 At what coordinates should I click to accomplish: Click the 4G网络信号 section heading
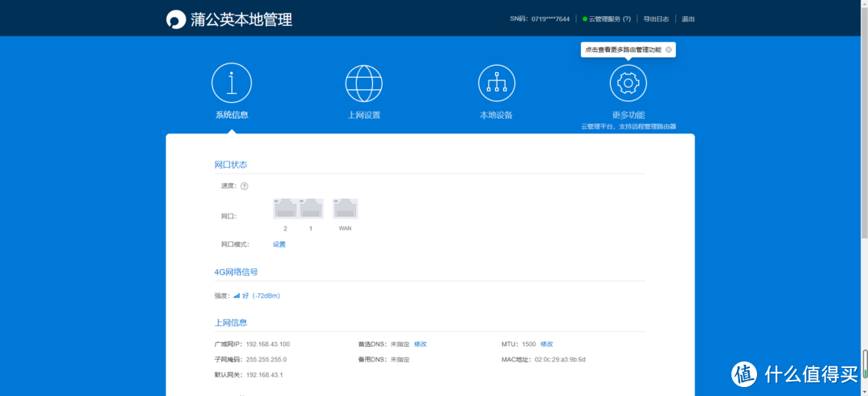pyautogui.click(x=235, y=272)
